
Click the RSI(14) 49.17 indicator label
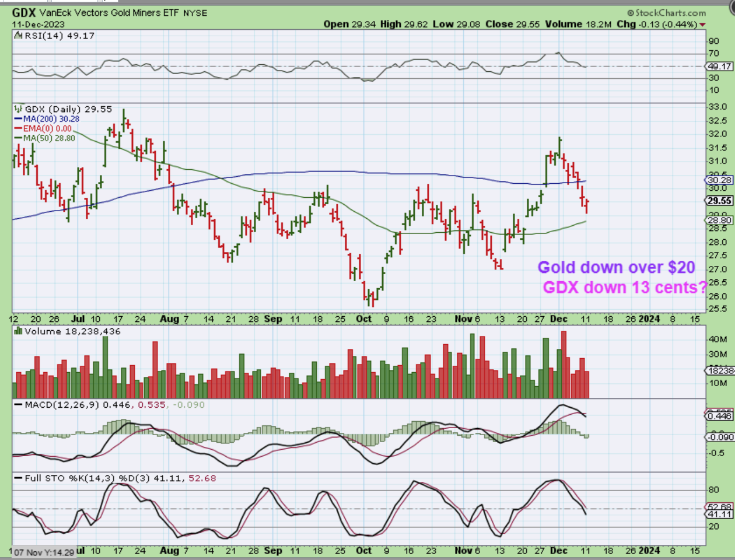click(x=54, y=36)
